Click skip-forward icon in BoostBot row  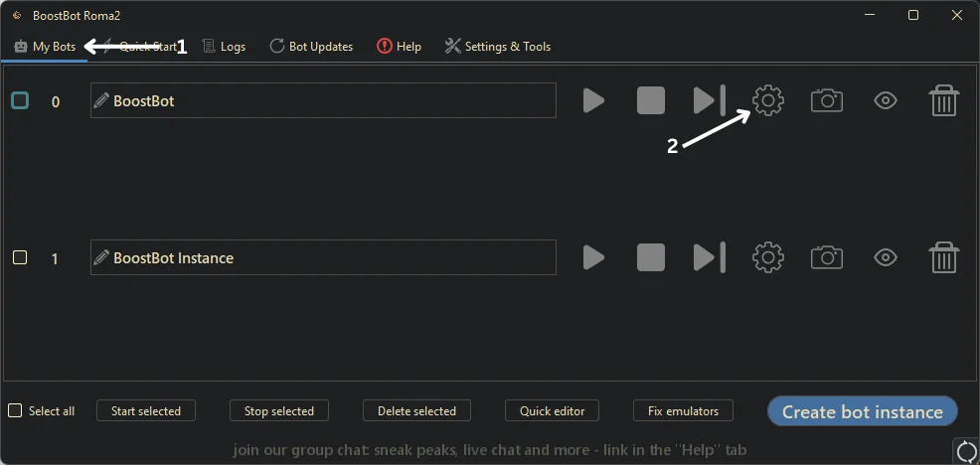tap(710, 100)
